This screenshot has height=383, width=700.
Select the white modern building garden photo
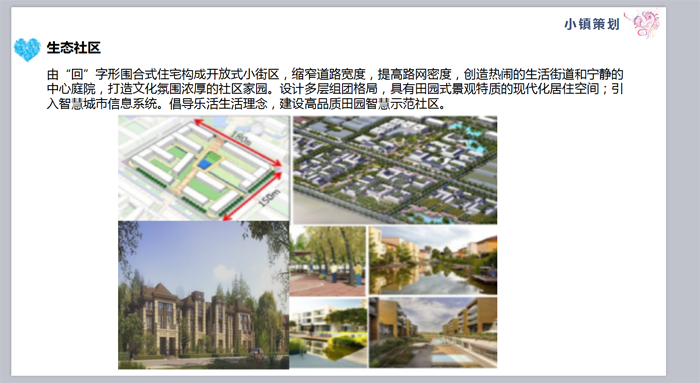328,333
